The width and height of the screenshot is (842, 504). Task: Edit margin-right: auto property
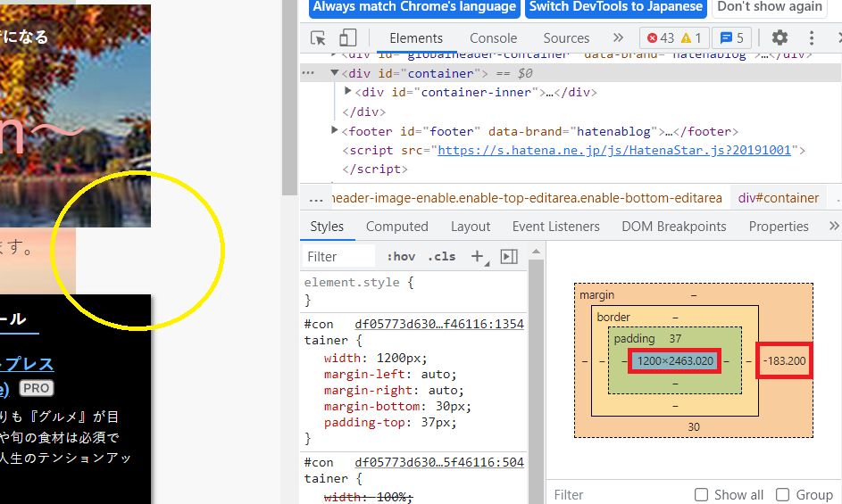point(394,390)
